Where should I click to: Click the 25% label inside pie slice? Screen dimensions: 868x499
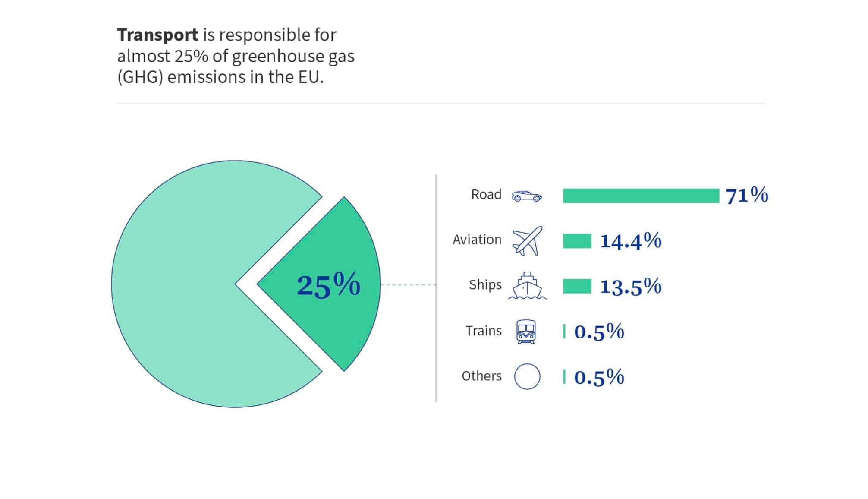[x=328, y=285]
